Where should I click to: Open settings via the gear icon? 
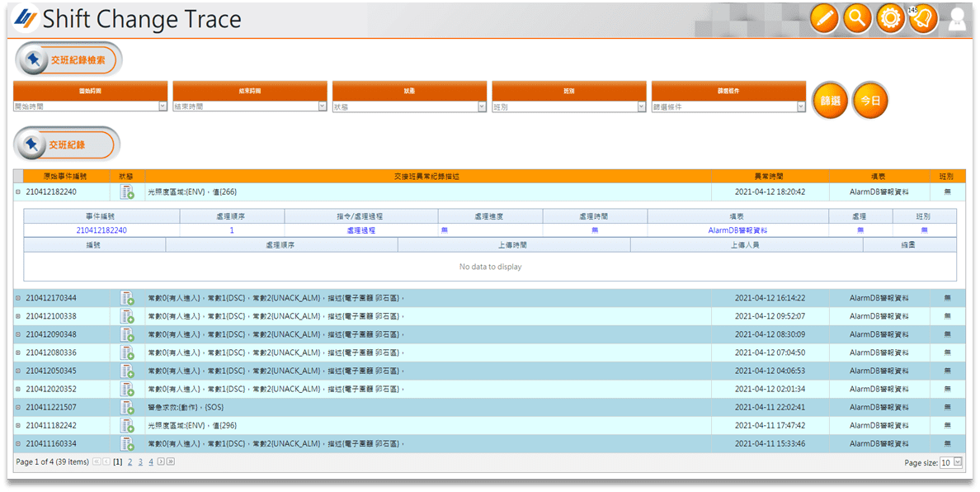click(x=891, y=19)
